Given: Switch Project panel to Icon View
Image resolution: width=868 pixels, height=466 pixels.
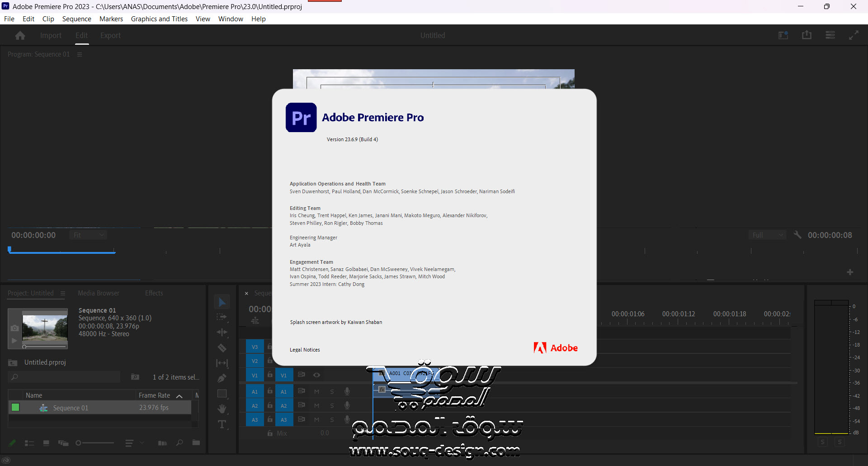Looking at the screenshot, I should 46,443.
